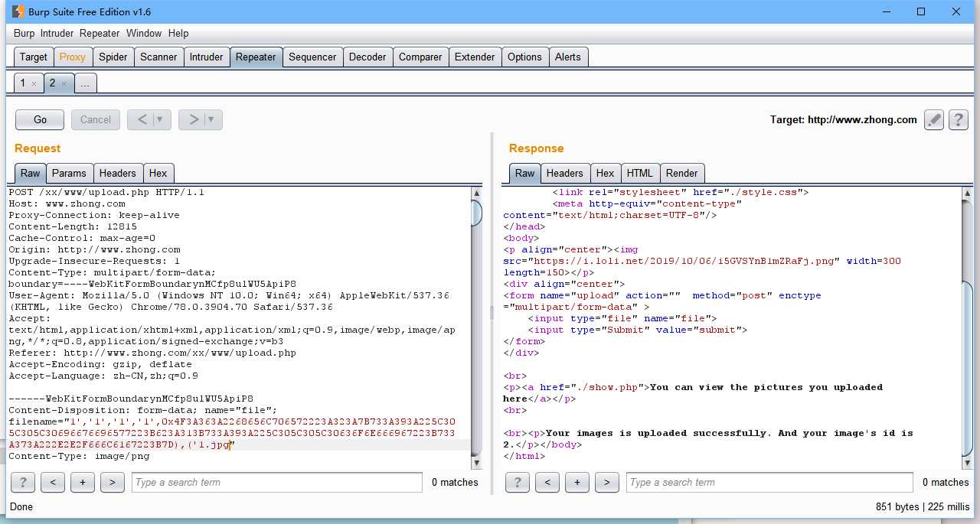Select the Raw tab in the Request panel
This screenshot has width=980, height=524.
pos(31,173)
